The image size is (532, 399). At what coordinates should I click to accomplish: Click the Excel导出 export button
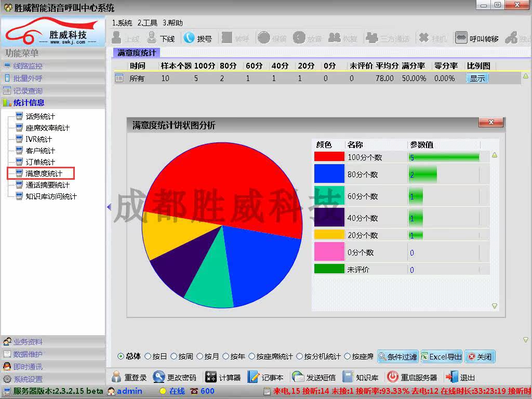[441, 357]
